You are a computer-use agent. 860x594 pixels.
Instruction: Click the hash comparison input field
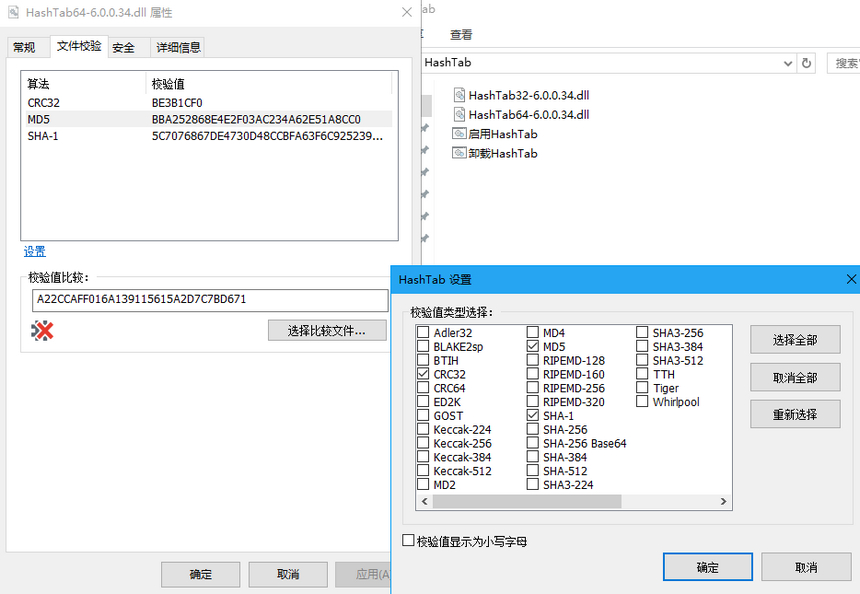click(206, 300)
